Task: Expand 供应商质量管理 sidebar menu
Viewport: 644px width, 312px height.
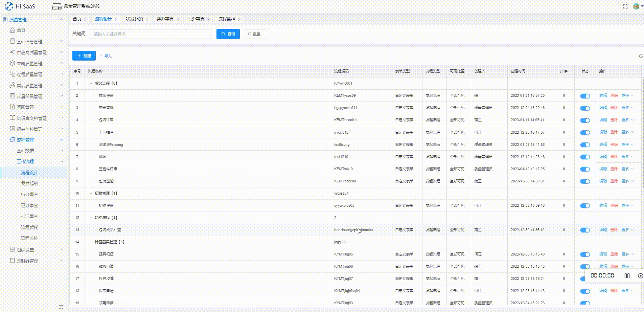Action: [x=31, y=52]
